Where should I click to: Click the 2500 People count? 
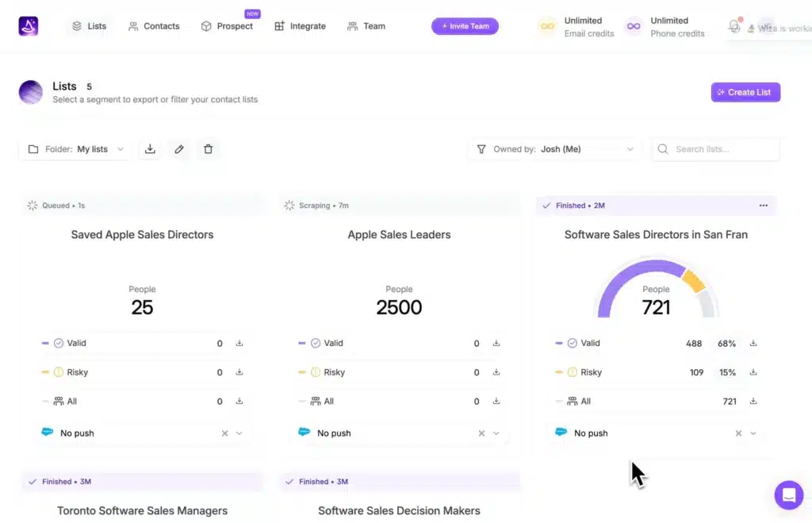(399, 308)
